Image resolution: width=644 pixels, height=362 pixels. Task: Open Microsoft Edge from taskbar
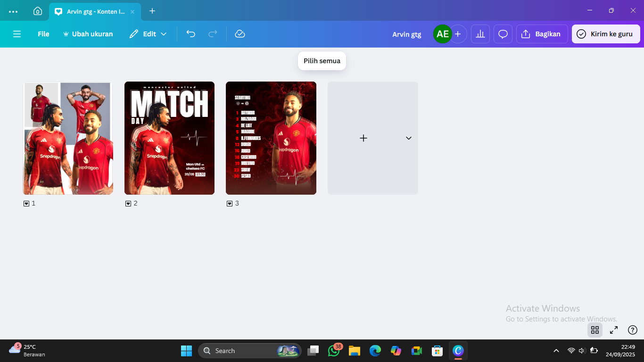point(375,351)
